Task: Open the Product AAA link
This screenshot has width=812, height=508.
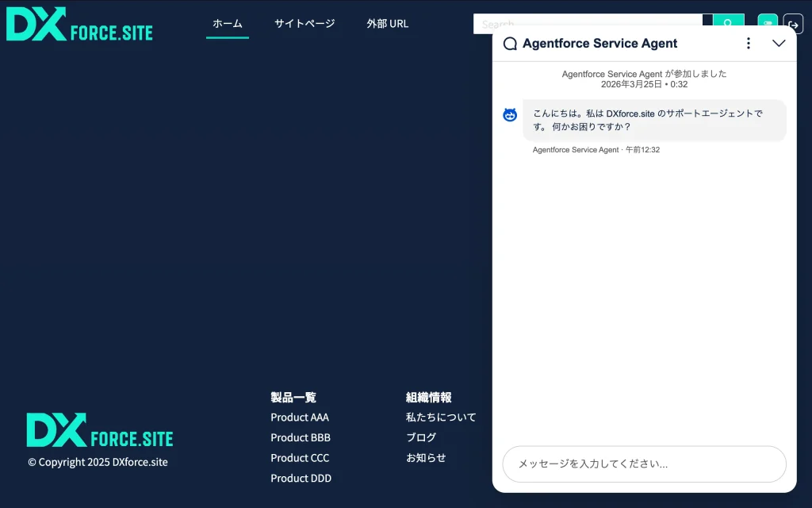Action: click(x=300, y=418)
